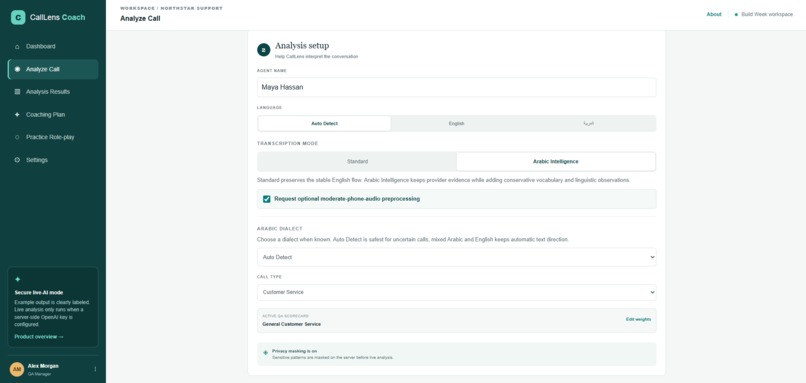Click the Request optional preprocessing label

click(x=347, y=199)
